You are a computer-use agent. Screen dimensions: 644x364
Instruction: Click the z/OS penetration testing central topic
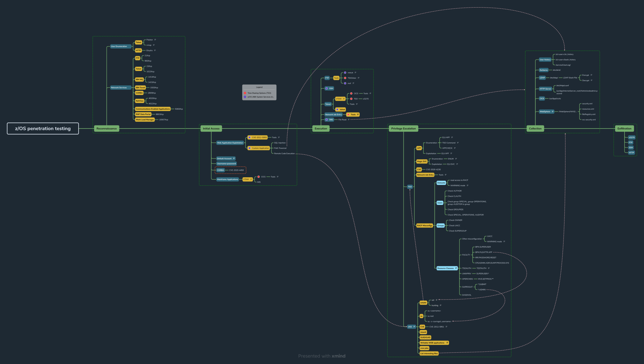tap(43, 129)
